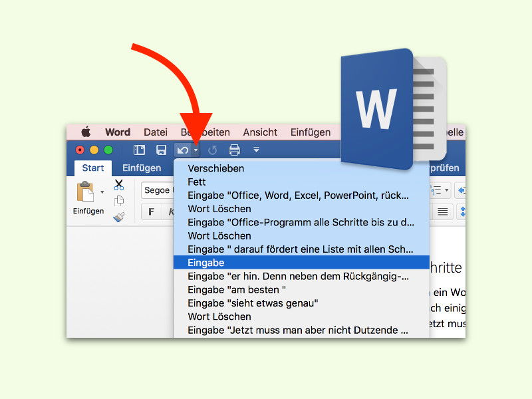This screenshot has width=532, height=399.
Task: Open the Einfügen menu in the macOS menu bar
Action: (311, 132)
